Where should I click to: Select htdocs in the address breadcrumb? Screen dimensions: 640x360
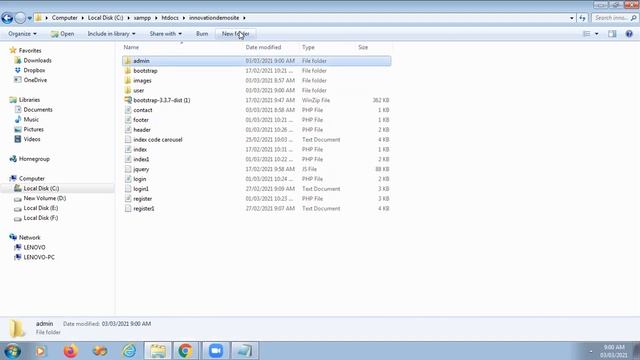click(x=170, y=18)
